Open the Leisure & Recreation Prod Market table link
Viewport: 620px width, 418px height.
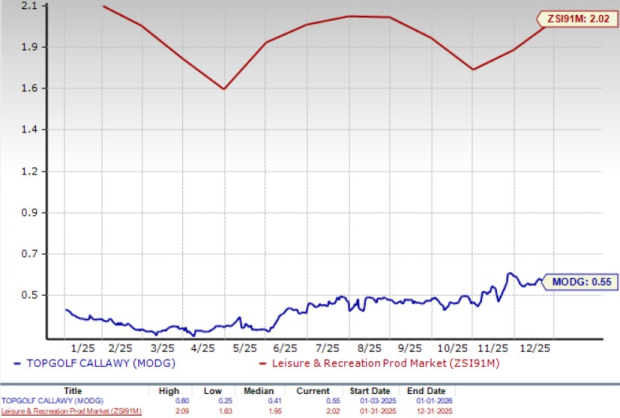(x=72, y=411)
